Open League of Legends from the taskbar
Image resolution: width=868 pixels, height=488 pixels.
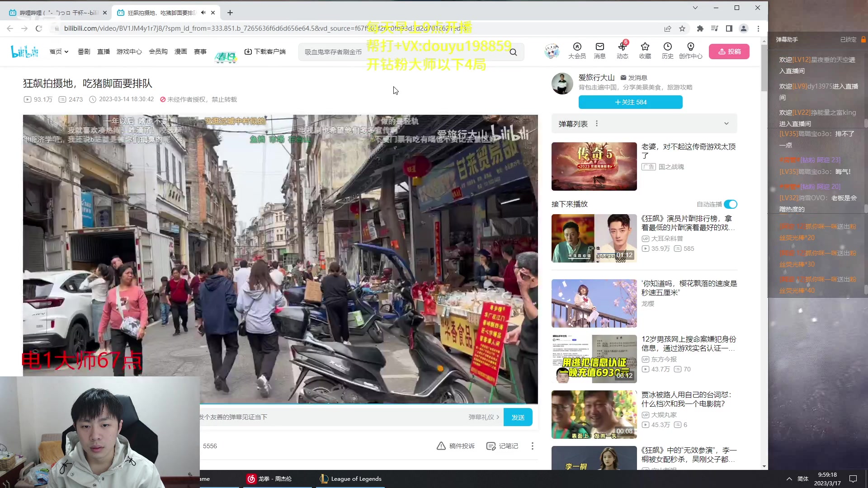pyautogui.click(x=350, y=479)
